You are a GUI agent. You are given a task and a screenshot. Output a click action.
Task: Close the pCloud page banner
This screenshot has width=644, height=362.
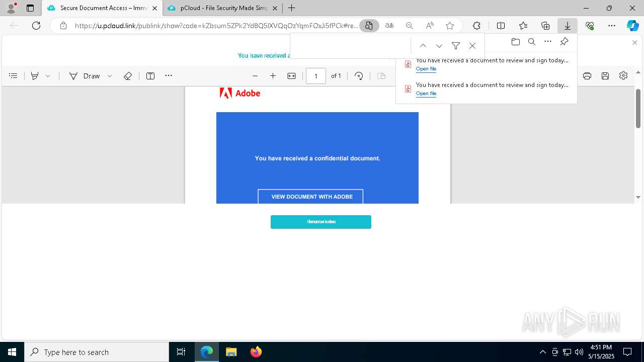click(x=634, y=43)
